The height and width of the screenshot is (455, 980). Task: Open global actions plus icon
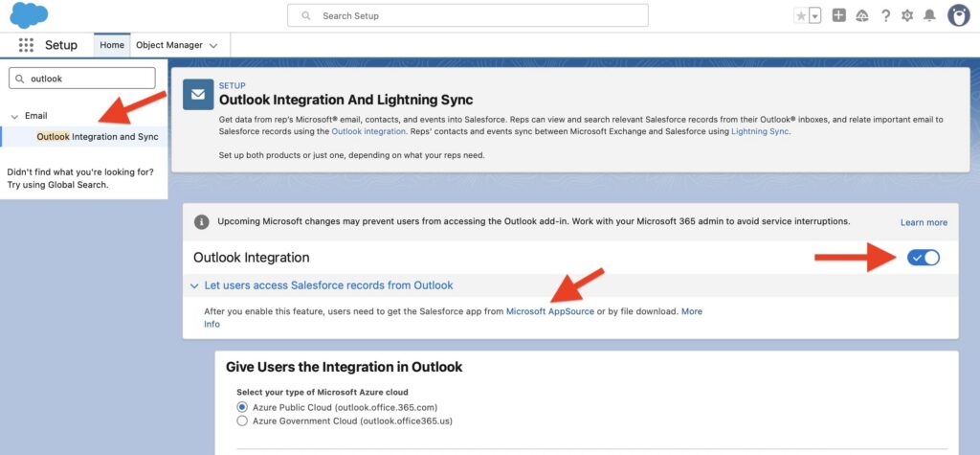pos(839,15)
